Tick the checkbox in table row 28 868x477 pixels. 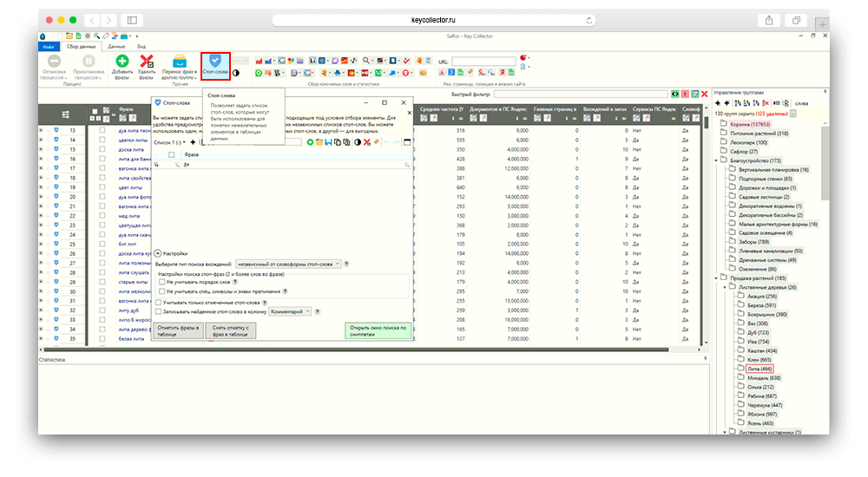point(102,272)
